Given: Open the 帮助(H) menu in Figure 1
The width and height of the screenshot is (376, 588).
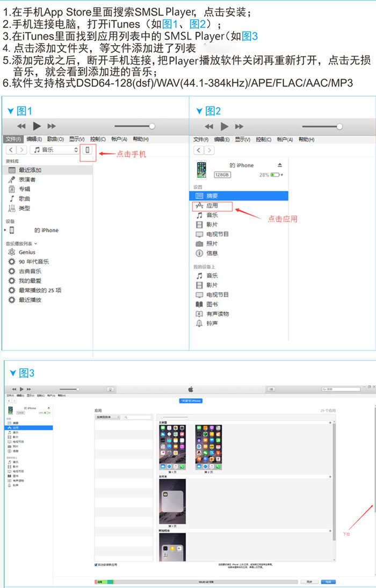Looking at the screenshot, I should click(x=141, y=139).
